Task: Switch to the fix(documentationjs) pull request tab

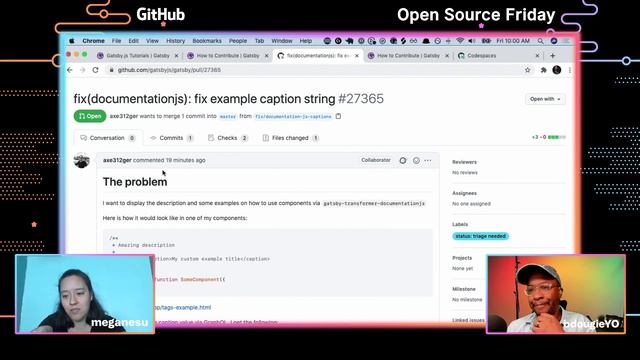Action: coord(318,56)
